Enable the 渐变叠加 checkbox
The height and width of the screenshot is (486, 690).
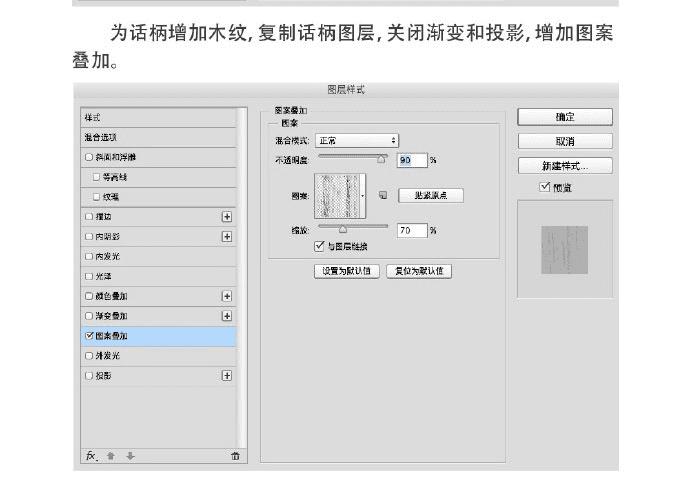pyautogui.click(x=89, y=316)
